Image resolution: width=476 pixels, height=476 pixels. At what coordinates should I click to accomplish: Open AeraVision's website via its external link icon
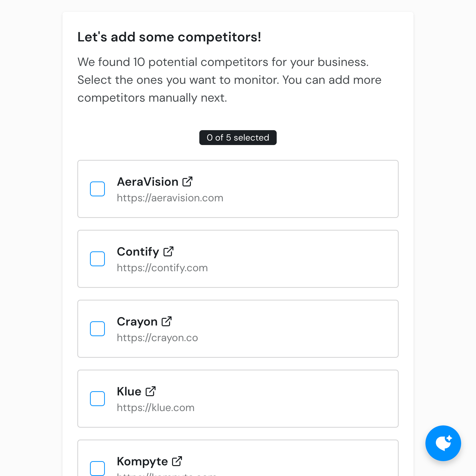pos(187,181)
